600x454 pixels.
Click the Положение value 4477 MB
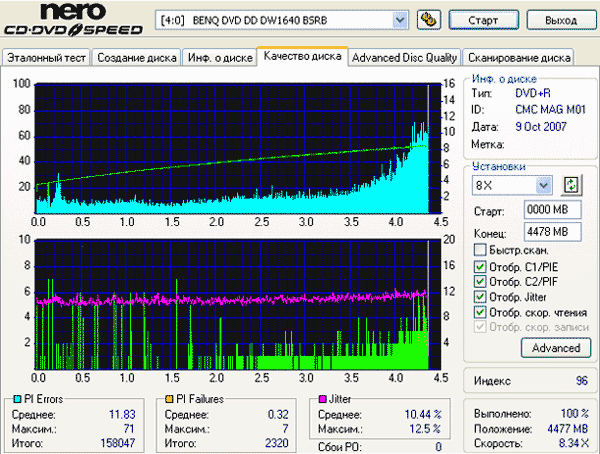567,429
